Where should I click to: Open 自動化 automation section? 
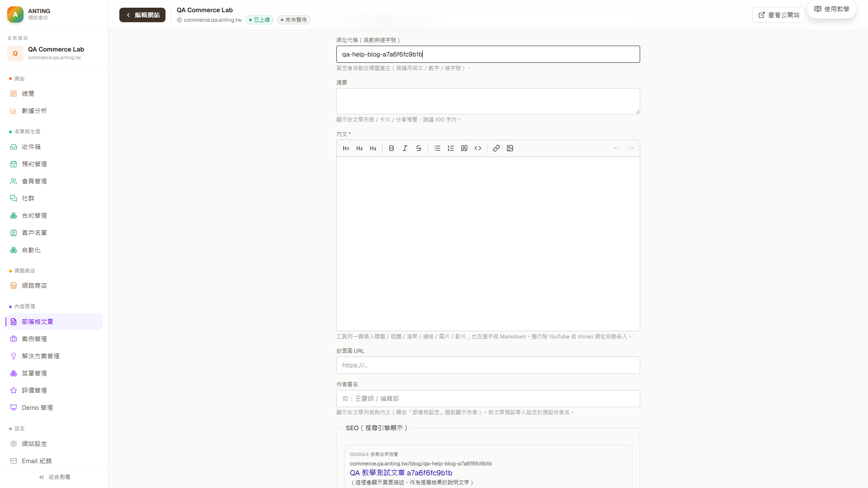(x=54, y=250)
